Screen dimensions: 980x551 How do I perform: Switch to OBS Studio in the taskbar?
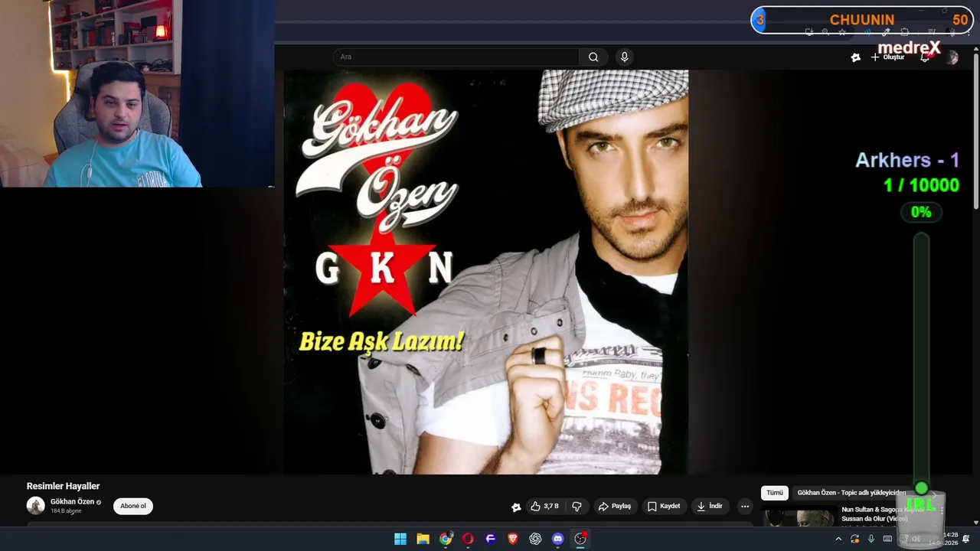click(580, 539)
